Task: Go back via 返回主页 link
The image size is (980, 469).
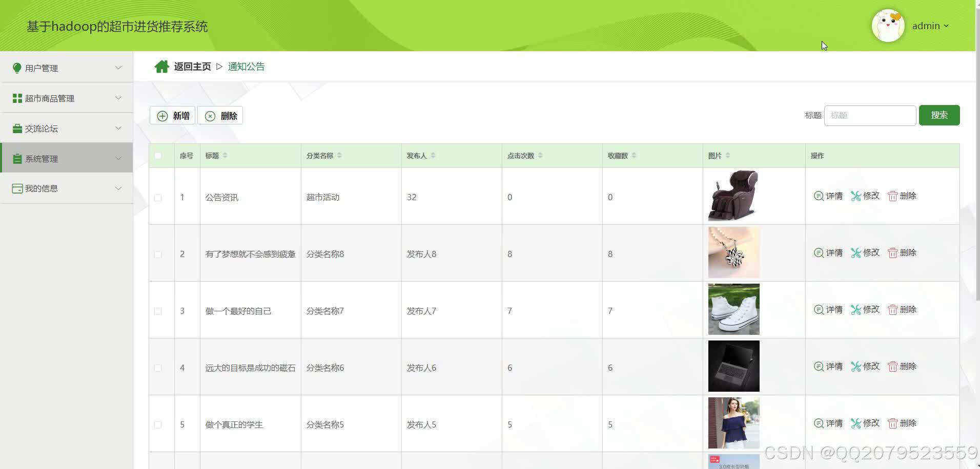Action: [x=192, y=67]
